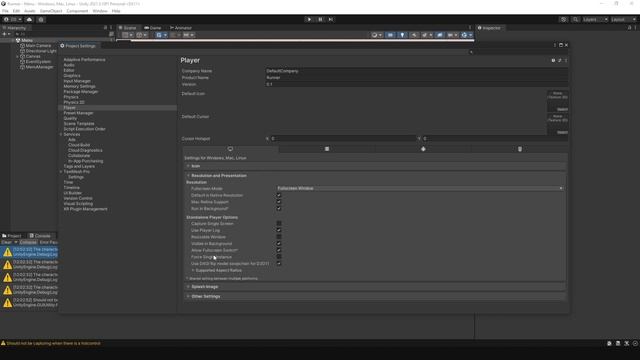Select Quality in Project Settings list
Screen dimensions: 640x360
(x=70, y=118)
